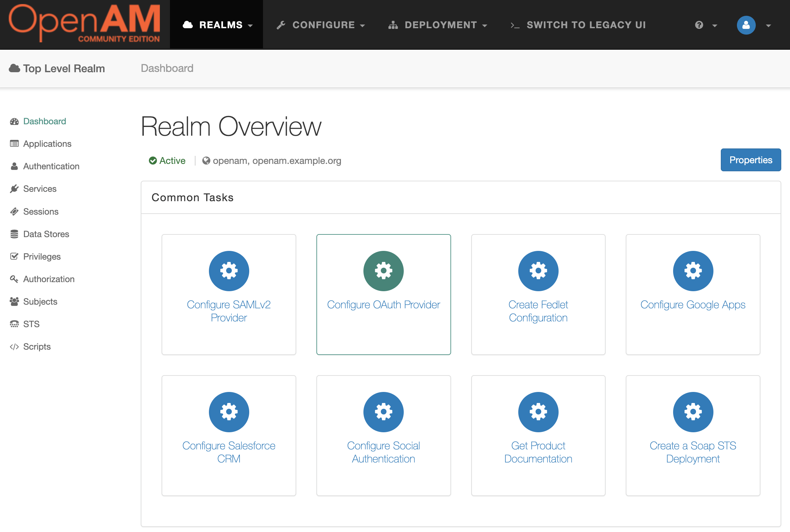Click the OpenAM Community Edition logo
Screen dimensions: 790x532
tap(84, 23)
